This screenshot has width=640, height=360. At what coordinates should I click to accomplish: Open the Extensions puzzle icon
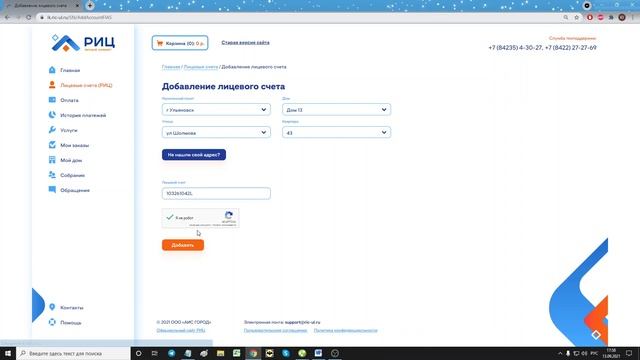pos(611,18)
